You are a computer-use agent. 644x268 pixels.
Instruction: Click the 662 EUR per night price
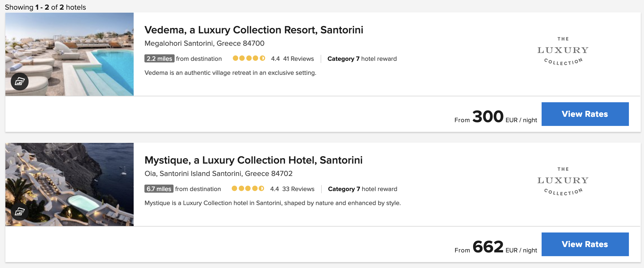(x=496, y=247)
